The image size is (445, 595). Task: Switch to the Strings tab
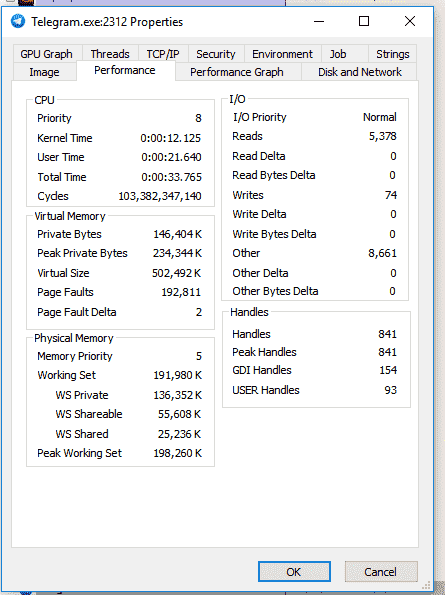pyautogui.click(x=393, y=54)
